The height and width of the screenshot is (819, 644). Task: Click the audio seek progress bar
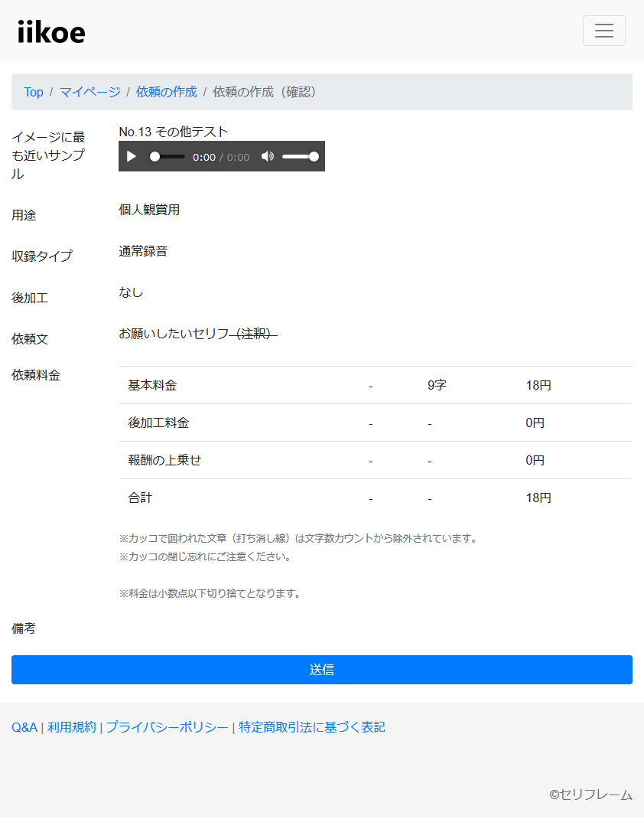tap(167, 157)
